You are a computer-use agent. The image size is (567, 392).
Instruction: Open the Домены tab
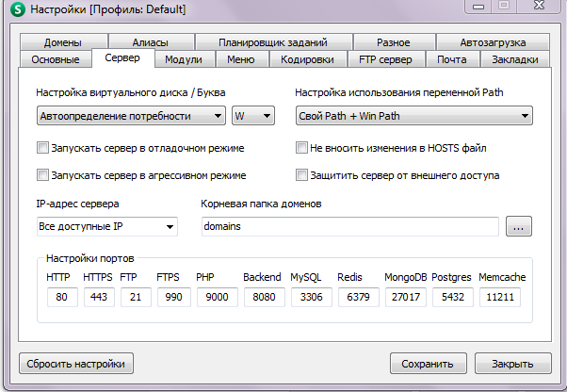[62, 42]
